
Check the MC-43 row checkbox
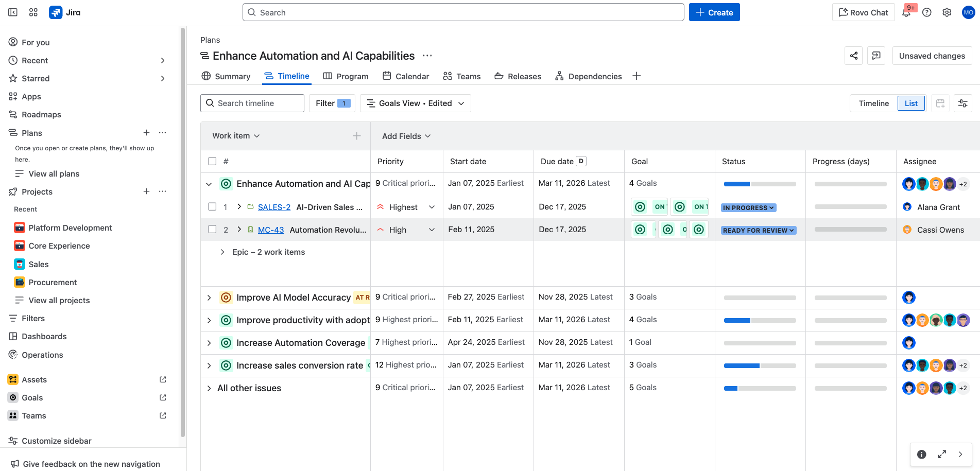(212, 230)
